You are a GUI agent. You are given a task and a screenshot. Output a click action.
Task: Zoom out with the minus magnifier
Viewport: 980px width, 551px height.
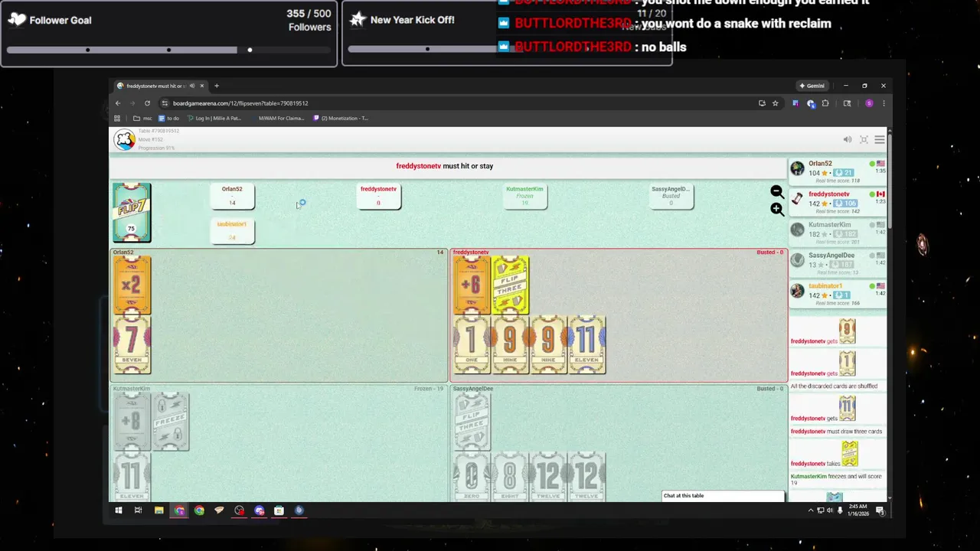(777, 192)
